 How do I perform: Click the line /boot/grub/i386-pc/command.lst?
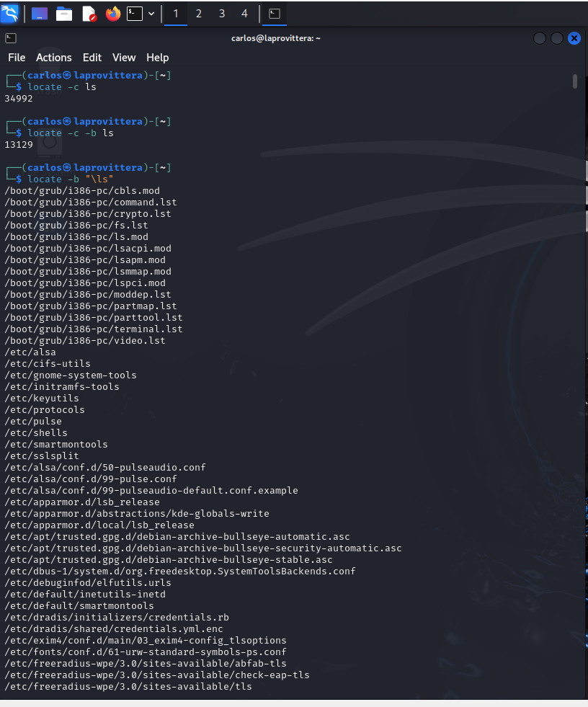(91, 202)
